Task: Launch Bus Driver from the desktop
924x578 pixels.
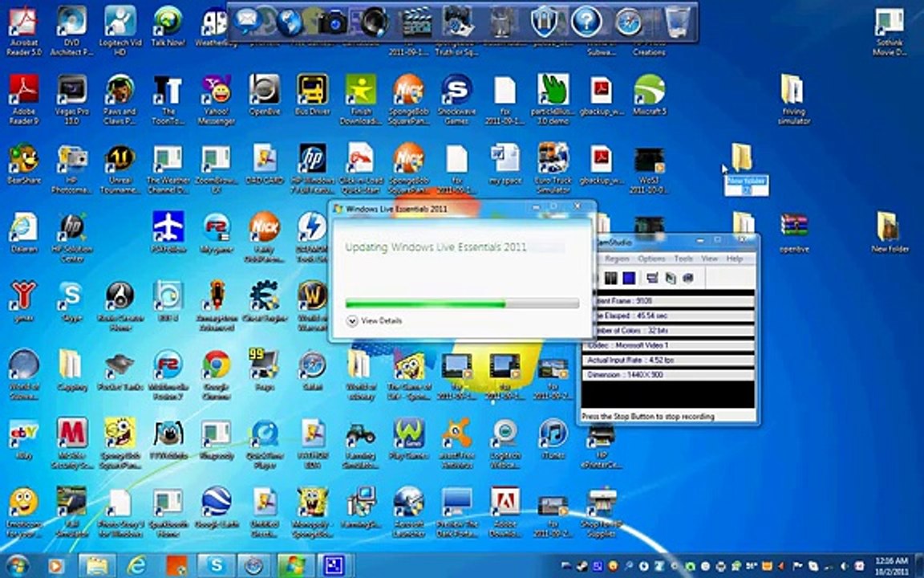Action: [x=312, y=95]
